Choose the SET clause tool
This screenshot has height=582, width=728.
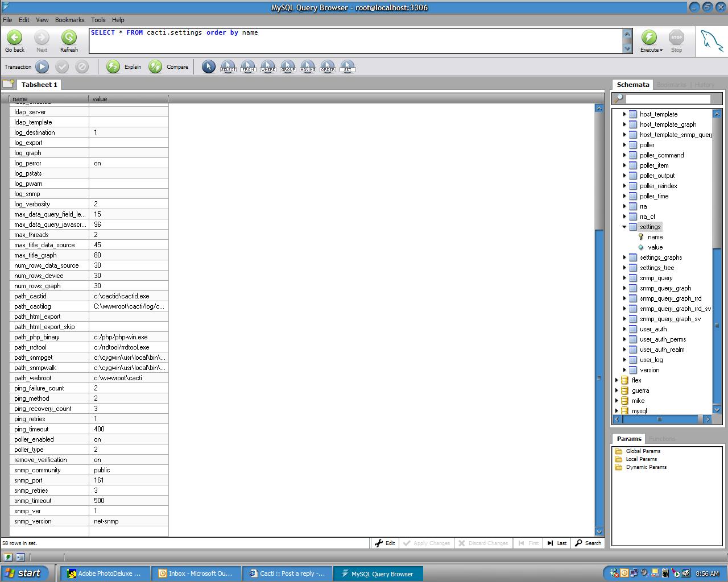348,66
